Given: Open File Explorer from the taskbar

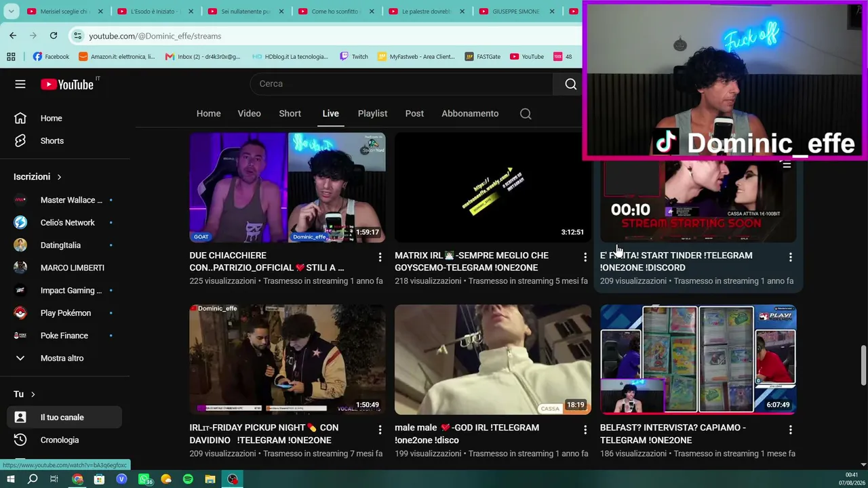Looking at the screenshot, I should pos(210,479).
